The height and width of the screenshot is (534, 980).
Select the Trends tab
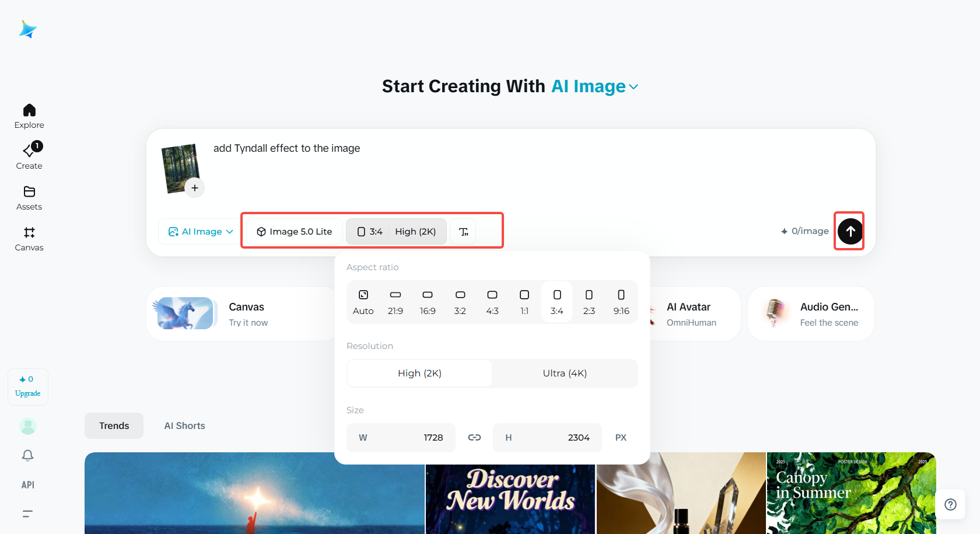tap(114, 426)
